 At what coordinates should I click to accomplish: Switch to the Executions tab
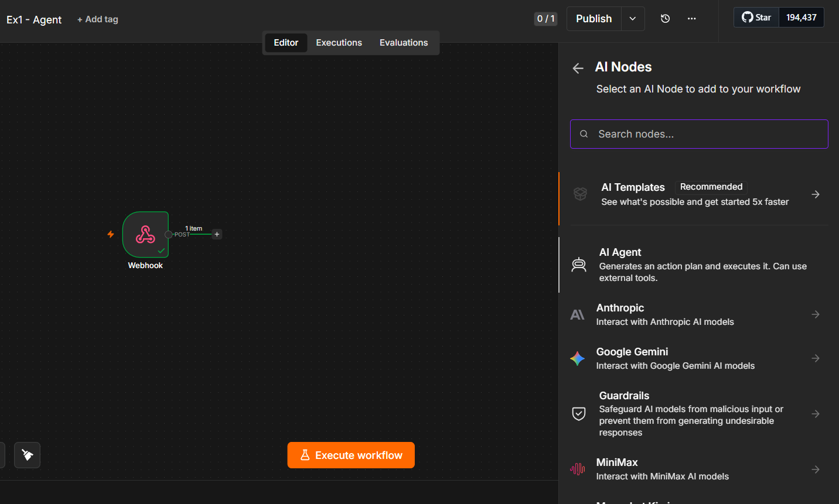pos(339,43)
